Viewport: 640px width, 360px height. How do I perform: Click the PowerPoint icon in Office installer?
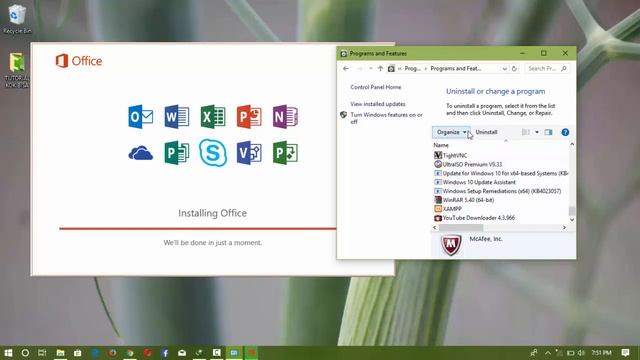[249, 117]
